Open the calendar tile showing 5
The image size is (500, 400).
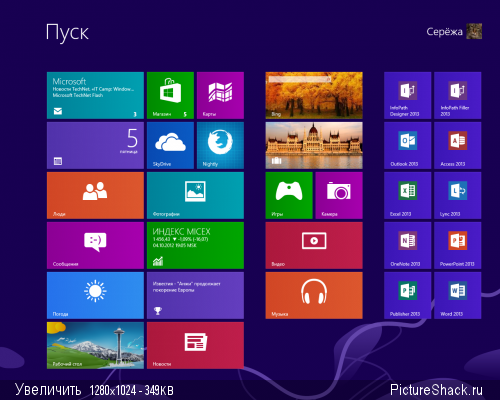(x=95, y=145)
